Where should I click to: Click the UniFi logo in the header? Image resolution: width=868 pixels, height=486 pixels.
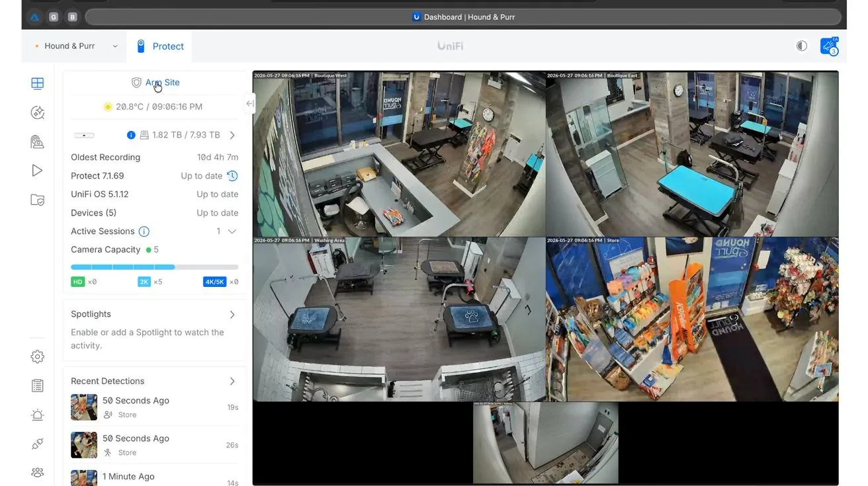[x=450, y=46]
